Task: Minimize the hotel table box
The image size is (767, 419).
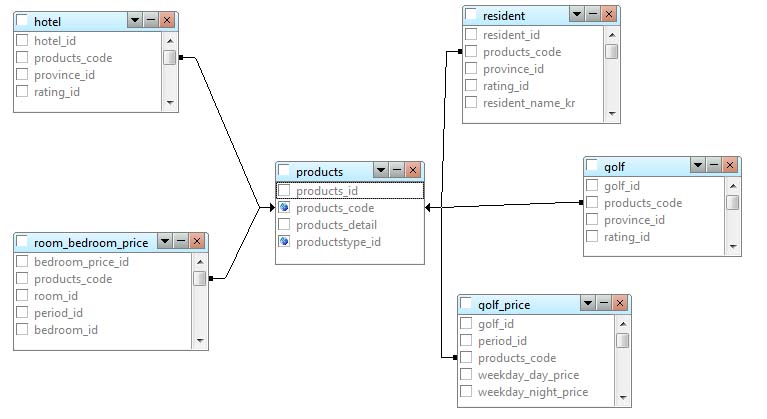Action: coord(151,21)
